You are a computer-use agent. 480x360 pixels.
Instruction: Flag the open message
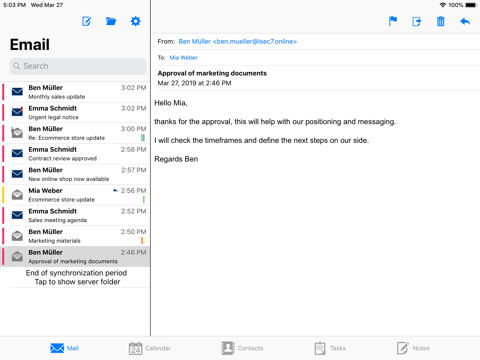coord(393,21)
